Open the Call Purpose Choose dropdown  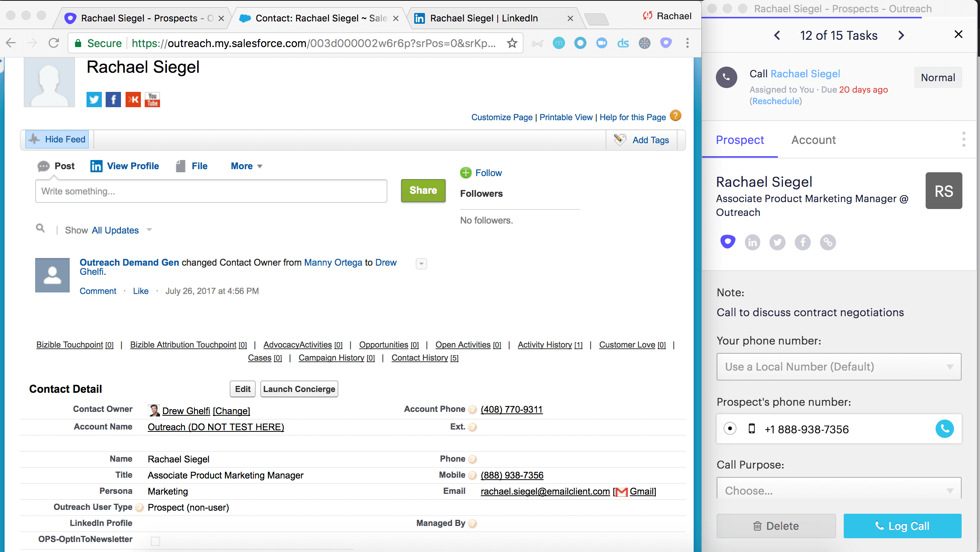(838, 489)
